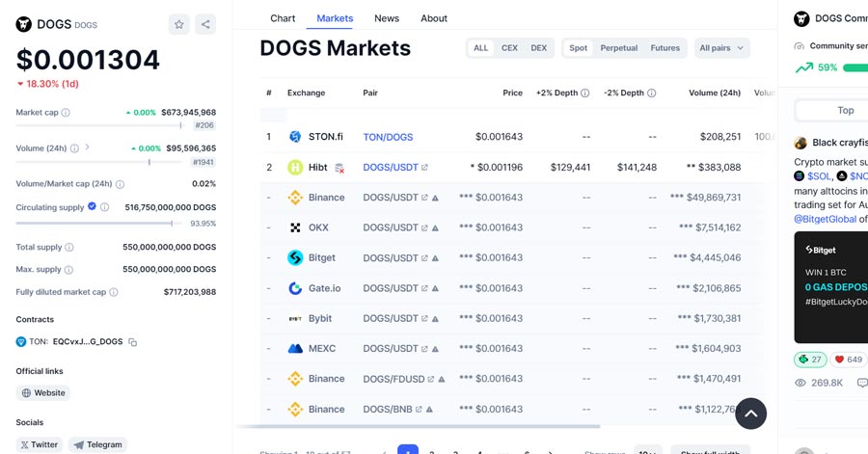Click the -2% Depth info icon
This screenshot has width=868, height=454.
pos(652,93)
